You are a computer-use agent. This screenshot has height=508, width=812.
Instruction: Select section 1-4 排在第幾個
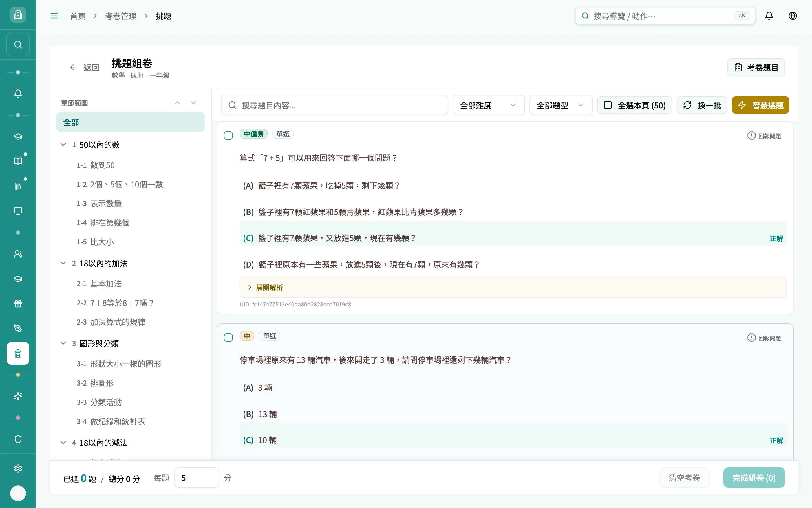(103, 222)
